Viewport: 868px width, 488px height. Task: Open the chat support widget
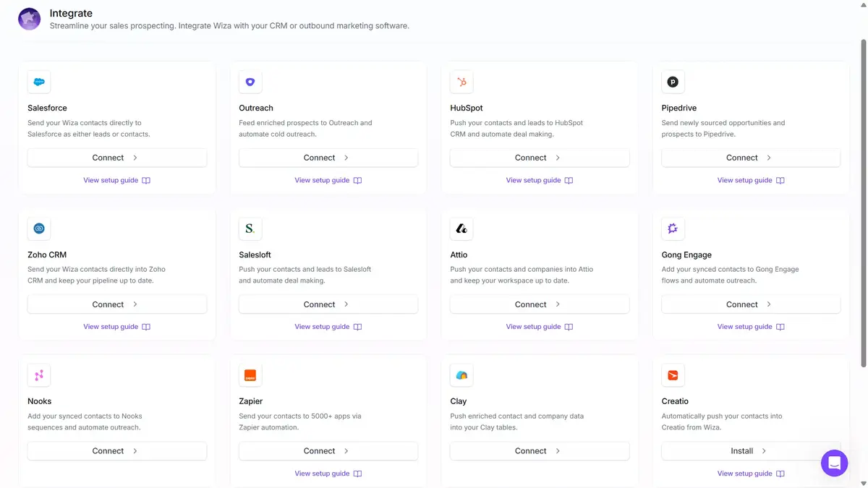point(834,463)
